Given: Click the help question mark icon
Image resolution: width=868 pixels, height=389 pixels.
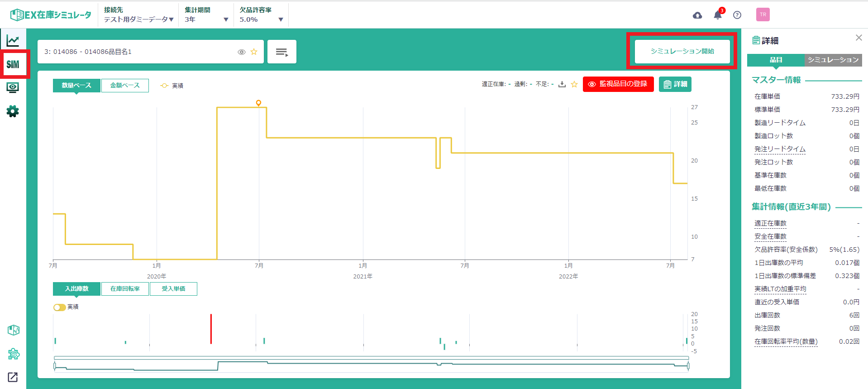Looking at the screenshot, I should tap(737, 15).
